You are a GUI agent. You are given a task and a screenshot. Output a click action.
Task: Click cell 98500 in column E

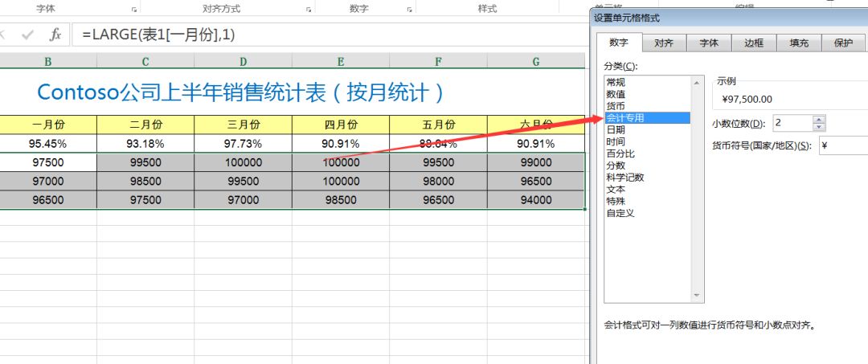[x=341, y=200]
